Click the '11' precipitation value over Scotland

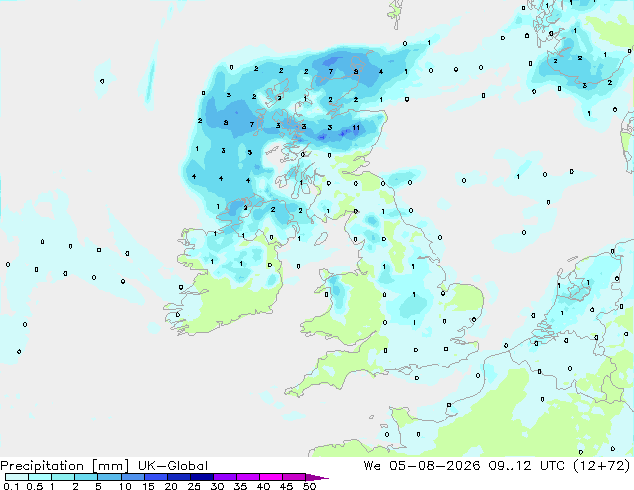pos(356,128)
